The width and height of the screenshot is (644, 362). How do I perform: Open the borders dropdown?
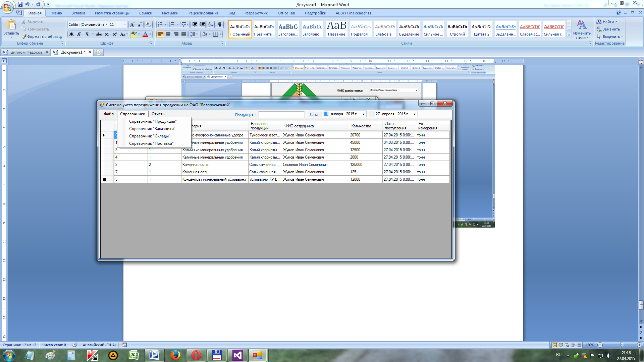[220, 34]
